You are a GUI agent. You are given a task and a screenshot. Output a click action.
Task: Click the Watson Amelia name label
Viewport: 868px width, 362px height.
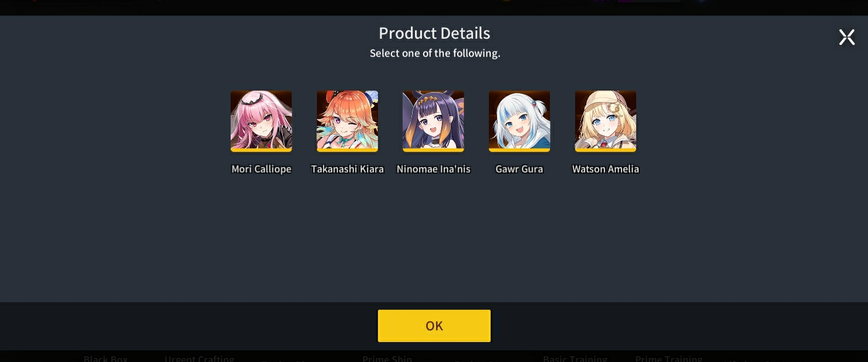pos(606,169)
